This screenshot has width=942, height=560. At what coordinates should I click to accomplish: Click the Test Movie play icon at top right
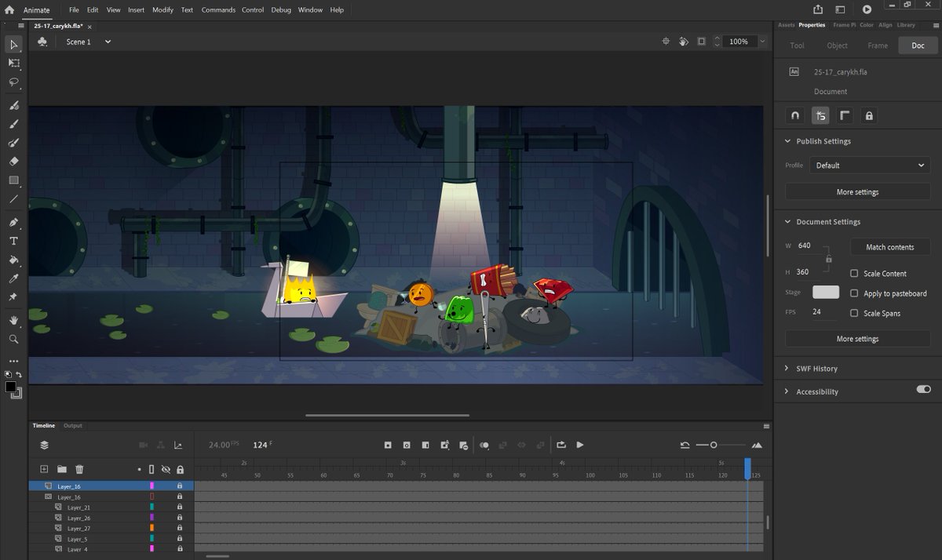point(867,9)
